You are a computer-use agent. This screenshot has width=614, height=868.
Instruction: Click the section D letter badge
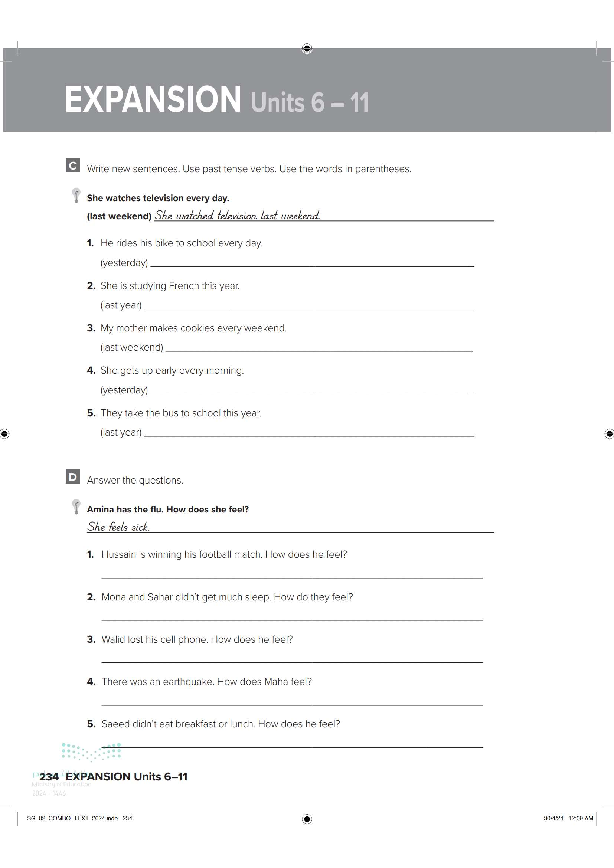coord(73,476)
